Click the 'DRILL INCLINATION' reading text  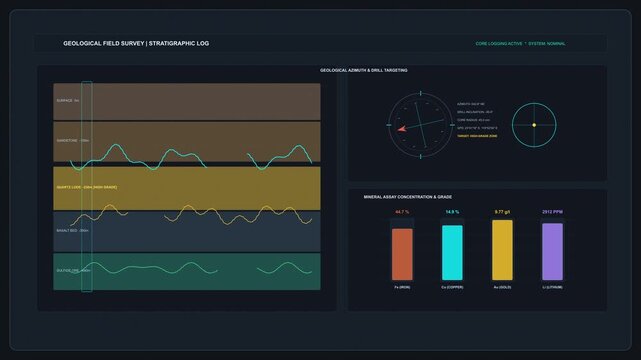pyautogui.click(x=475, y=112)
